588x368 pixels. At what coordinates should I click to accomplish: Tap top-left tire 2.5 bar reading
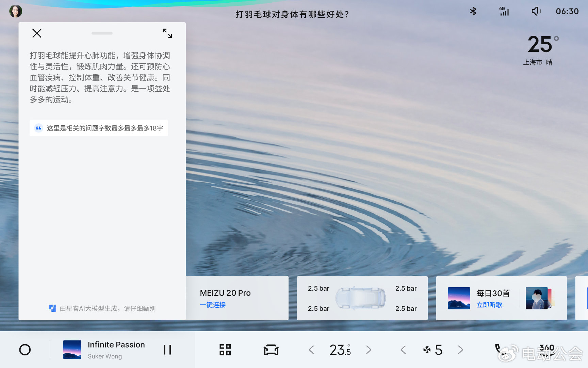click(318, 288)
